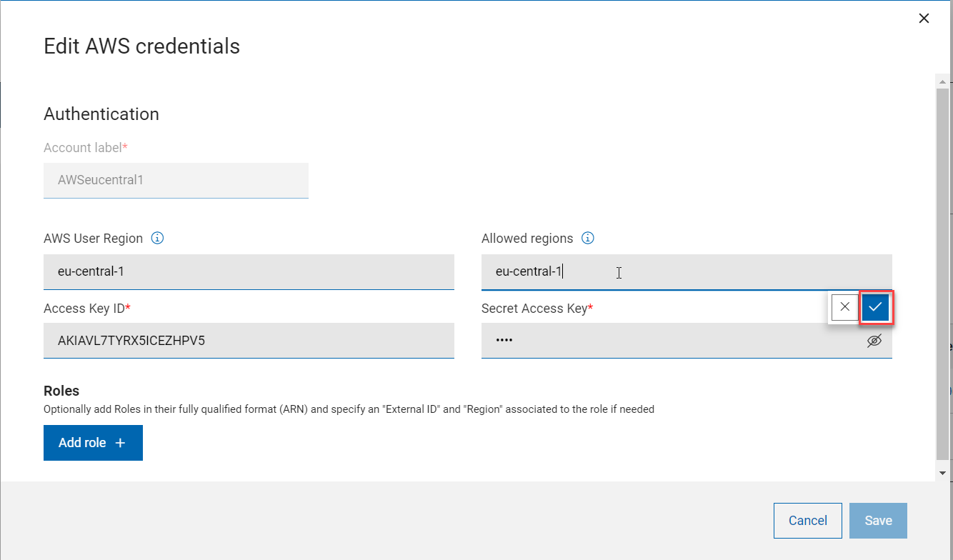This screenshot has width=953, height=560.
Task: Focus the AWS User Region field
Action: pos(249,271)
